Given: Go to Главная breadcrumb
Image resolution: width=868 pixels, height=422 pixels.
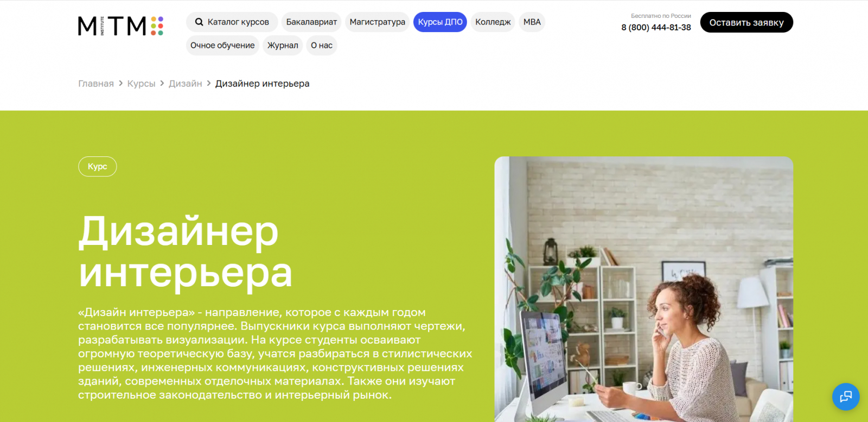Looking at the screenshot, I should pyautogui.click(x=96, y=84).
